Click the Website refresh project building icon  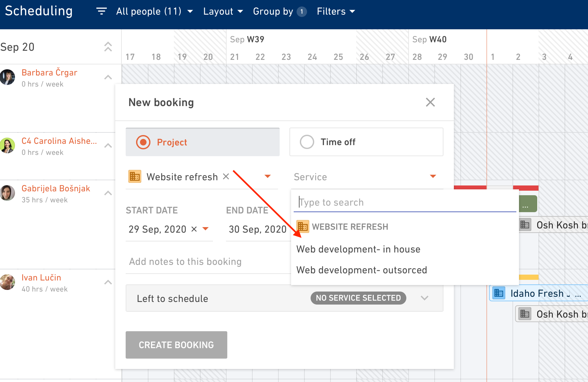pyautogui.click(x=135, y=176)
